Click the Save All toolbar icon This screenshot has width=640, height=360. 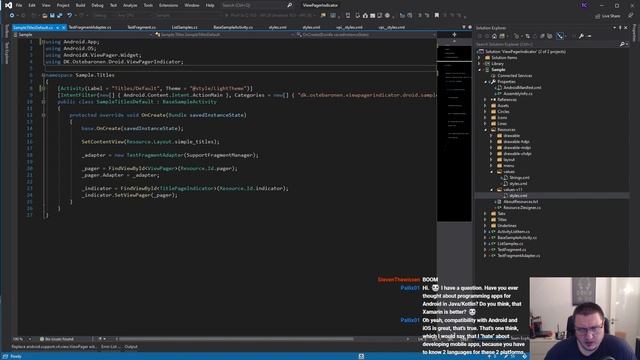(x=60, y=16)
